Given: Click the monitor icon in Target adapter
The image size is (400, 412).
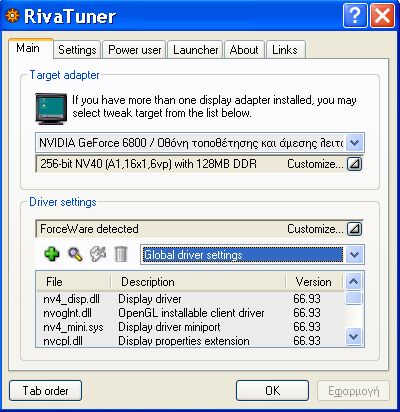Looking at the screenshot, I should pyautogui.click(x=51, y=109).
